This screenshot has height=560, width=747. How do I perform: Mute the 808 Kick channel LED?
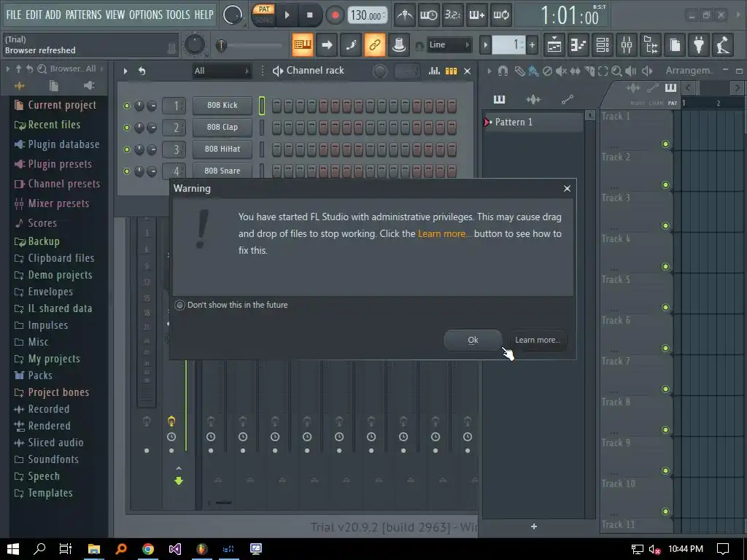(x=127, y=106)
